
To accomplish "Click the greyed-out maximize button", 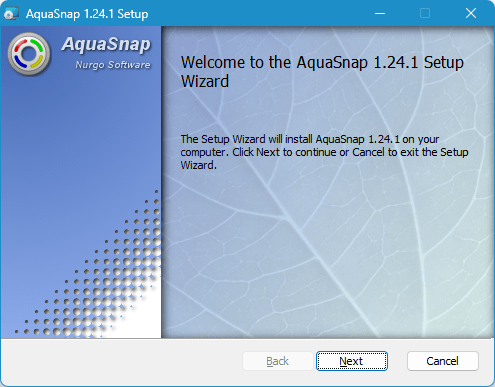I will pos(425,14).
